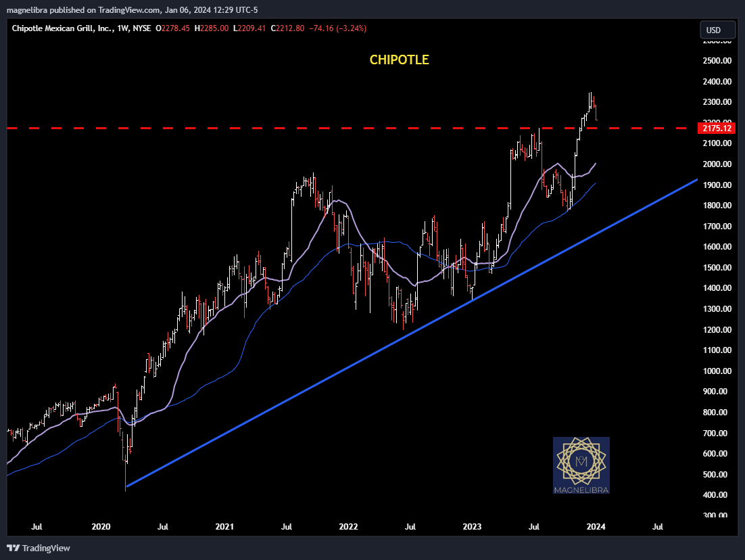745x560 pixels.
Task: Click the 2000.00 price axis label
Action: (717, 164)
